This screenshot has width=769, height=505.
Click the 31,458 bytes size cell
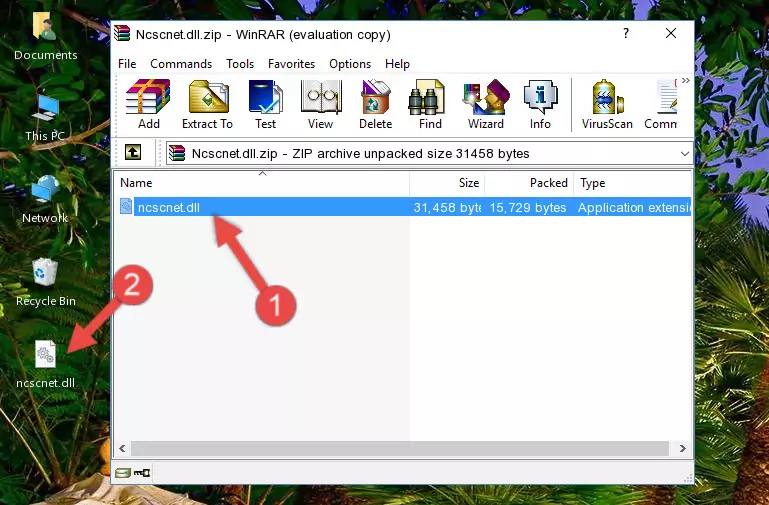[447, 207]
